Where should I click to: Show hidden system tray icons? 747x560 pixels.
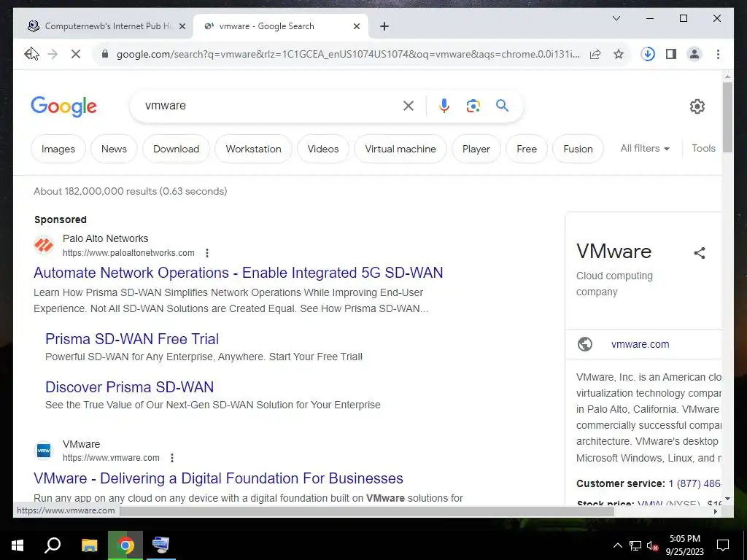click(x=617, y=545)
